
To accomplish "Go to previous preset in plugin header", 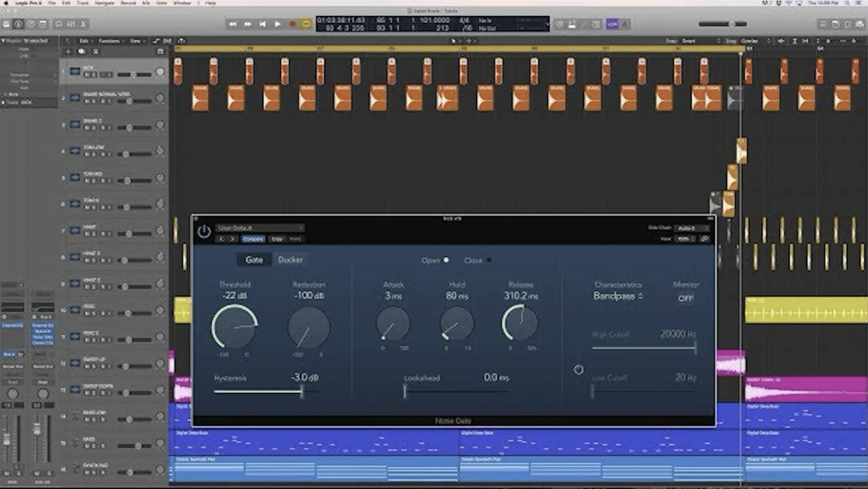I will point(221,239).
